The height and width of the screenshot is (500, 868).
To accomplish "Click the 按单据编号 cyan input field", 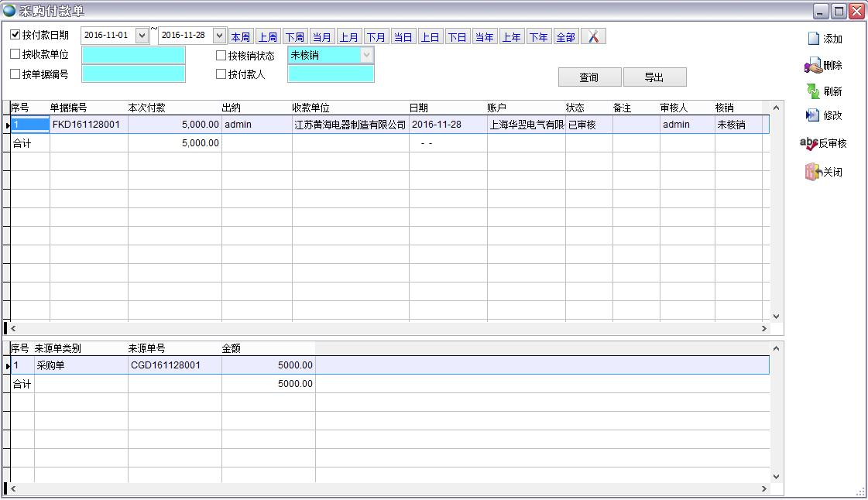I will click(133, 74).
